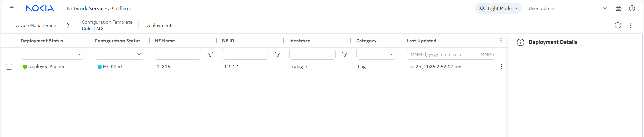Click the Nokia logo
644x137 pixels.
click(40, 8)
